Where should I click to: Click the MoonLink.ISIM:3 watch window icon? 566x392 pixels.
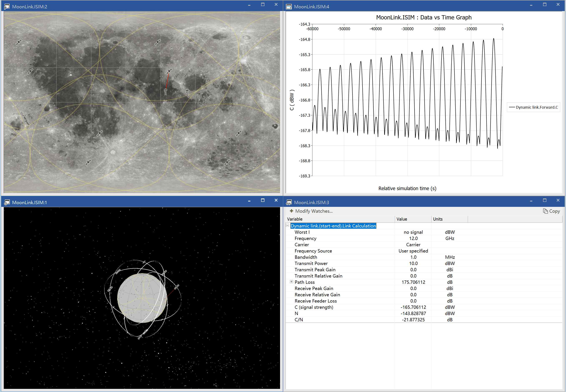pos(289,202)
